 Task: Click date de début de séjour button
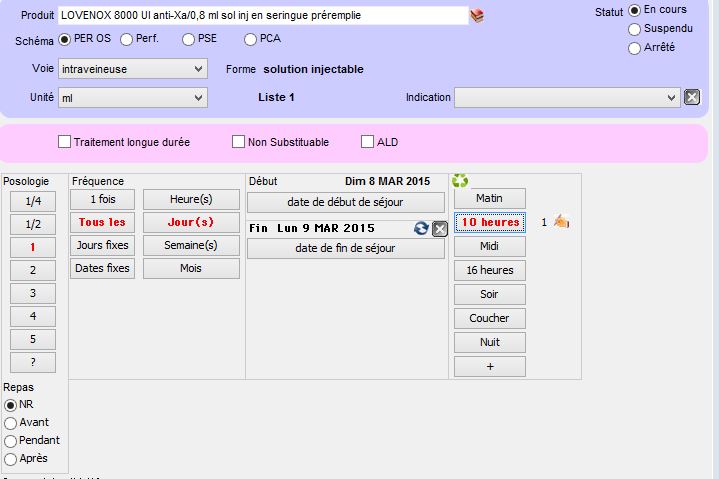(x=346, y=202)
